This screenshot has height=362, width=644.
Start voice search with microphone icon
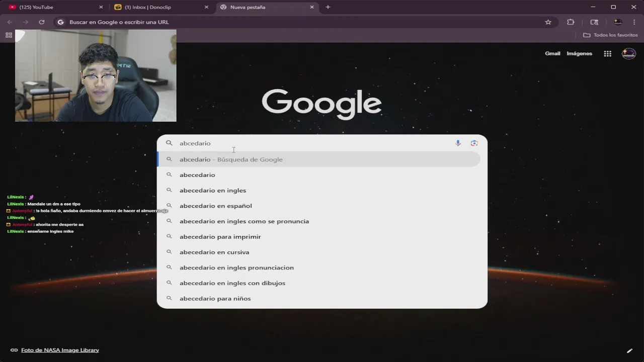pyautogui.click(x=458, y=143)
